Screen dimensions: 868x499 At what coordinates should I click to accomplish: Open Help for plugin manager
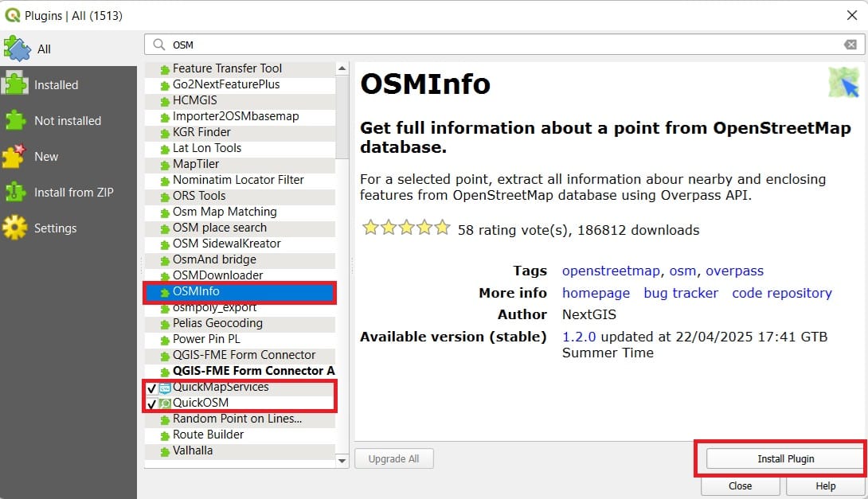pyautogui.click(x=825, y=485)
